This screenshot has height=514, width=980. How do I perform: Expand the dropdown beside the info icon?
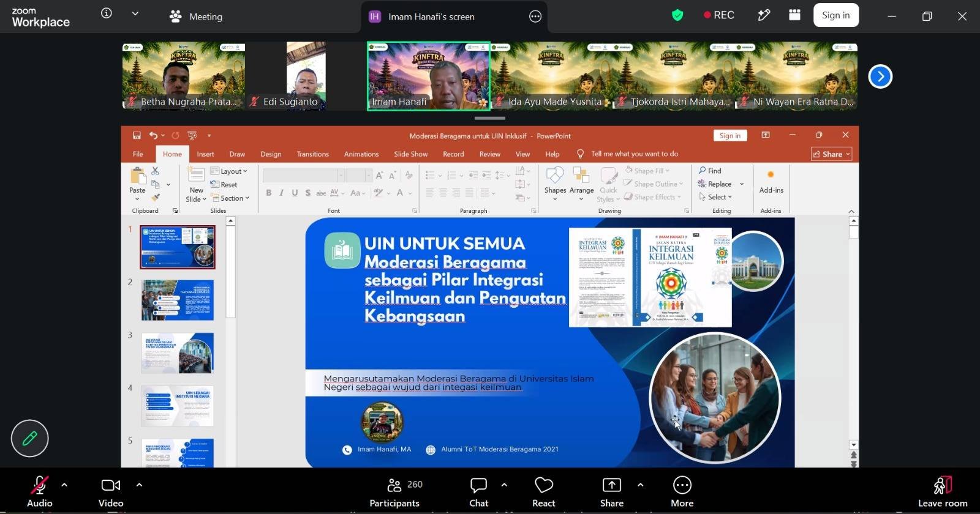(135, 13)
